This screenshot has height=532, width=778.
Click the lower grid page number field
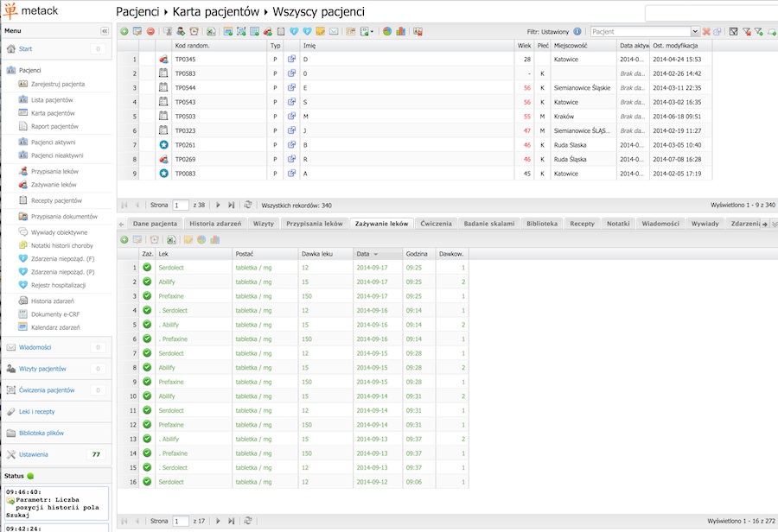pyautogui.click(x=181, y=521)
